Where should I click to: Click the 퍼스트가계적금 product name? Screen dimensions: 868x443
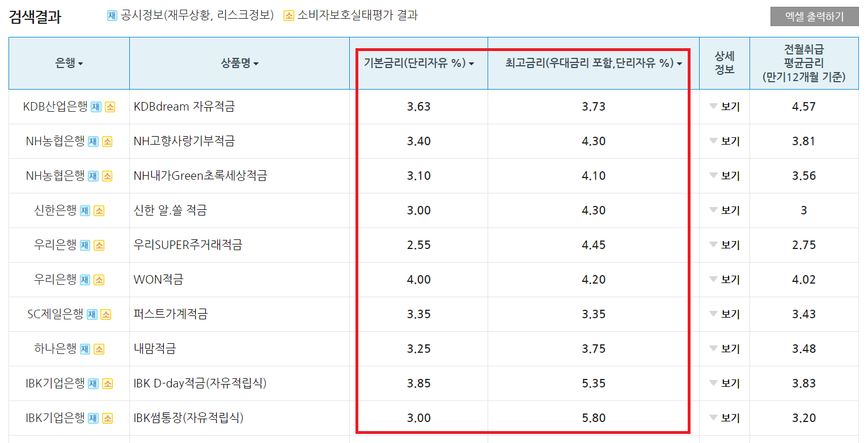point(171,314)
